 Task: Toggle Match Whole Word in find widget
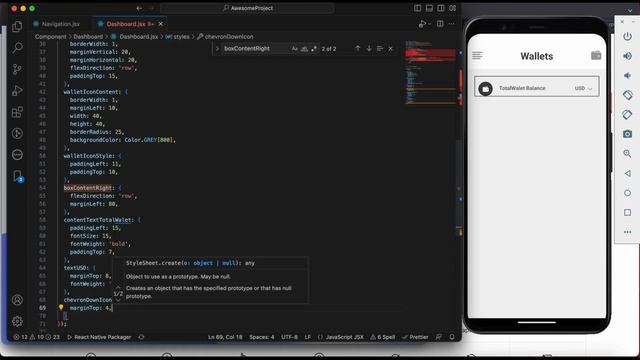click(304, 49)
